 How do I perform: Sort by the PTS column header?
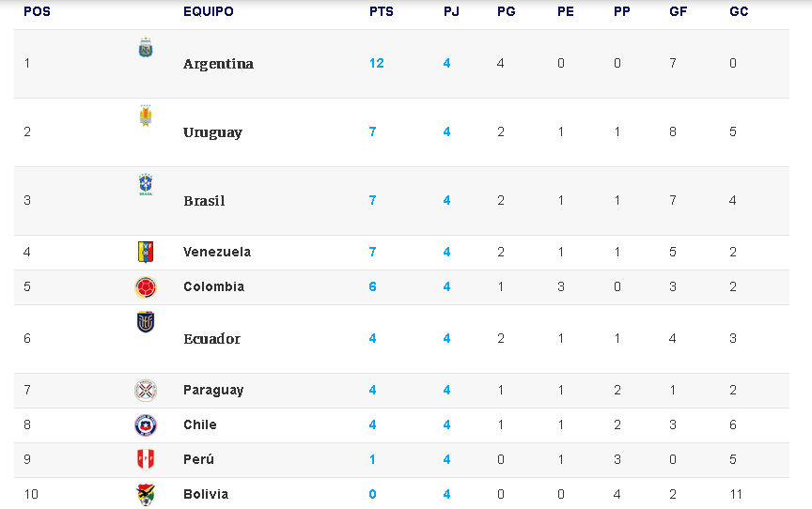pos(382,12)
